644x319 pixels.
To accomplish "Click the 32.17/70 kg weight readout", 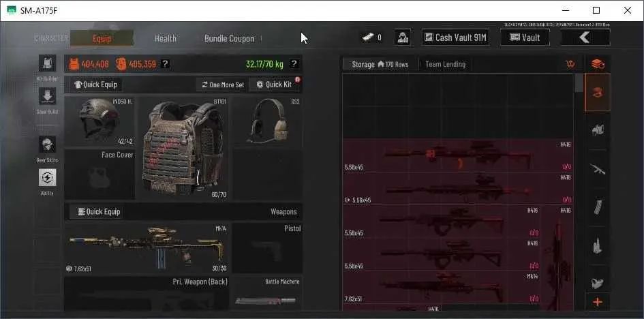I will (265, 64).
